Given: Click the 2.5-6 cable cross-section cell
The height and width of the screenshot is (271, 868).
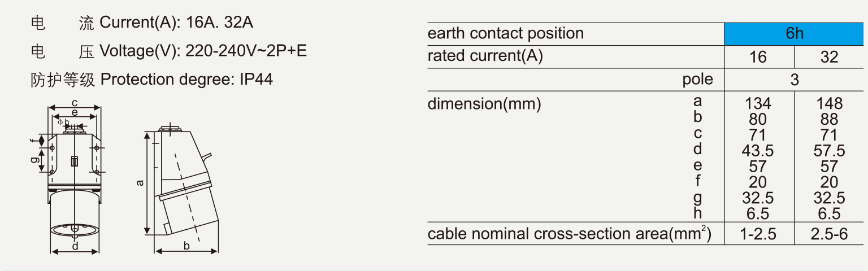Looking at the screenshot, I should (829, 234).
